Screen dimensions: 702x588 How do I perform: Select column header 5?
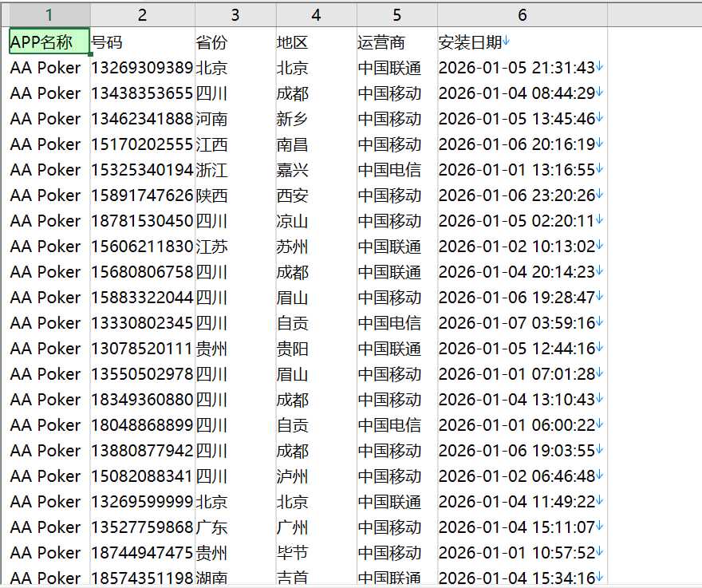(x=397, y=15)
